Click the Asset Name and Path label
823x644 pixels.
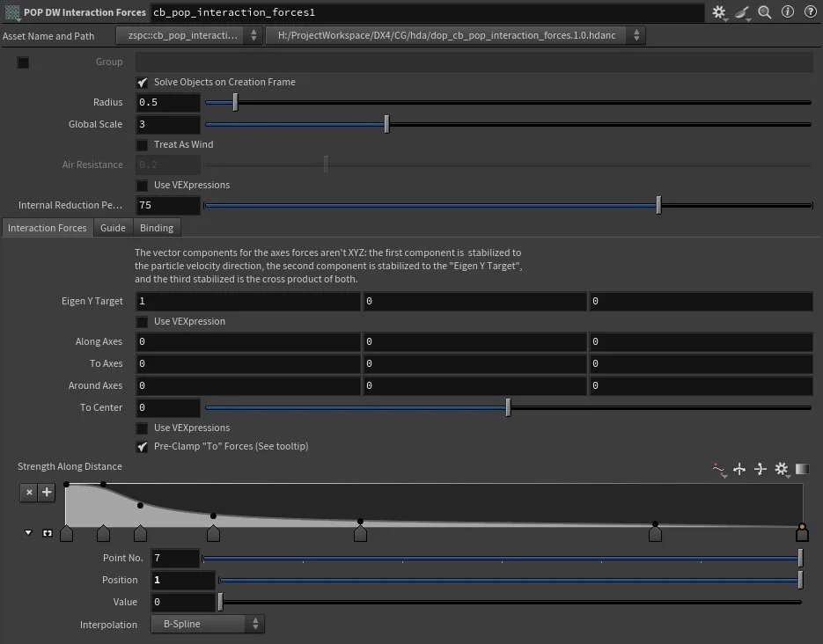(x=48, y=36)
